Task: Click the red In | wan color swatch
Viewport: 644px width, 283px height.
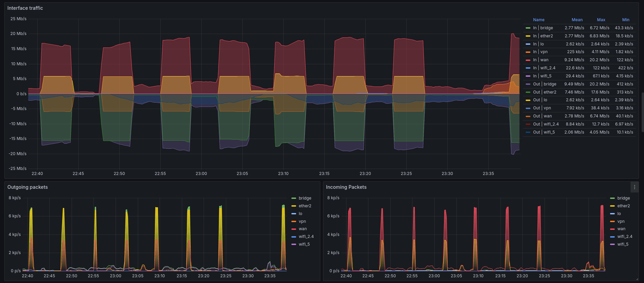Action: pyautogui.click(x=528, y=60)
